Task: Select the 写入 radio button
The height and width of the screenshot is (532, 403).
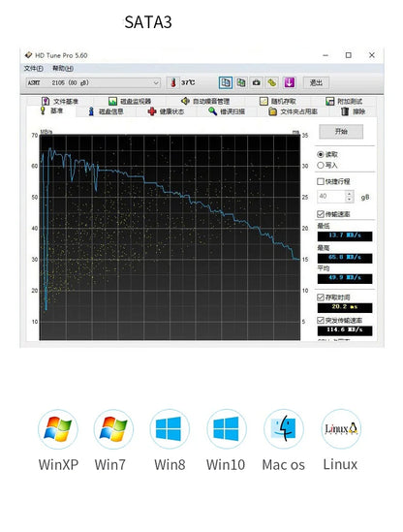Action: click(321, 166)
